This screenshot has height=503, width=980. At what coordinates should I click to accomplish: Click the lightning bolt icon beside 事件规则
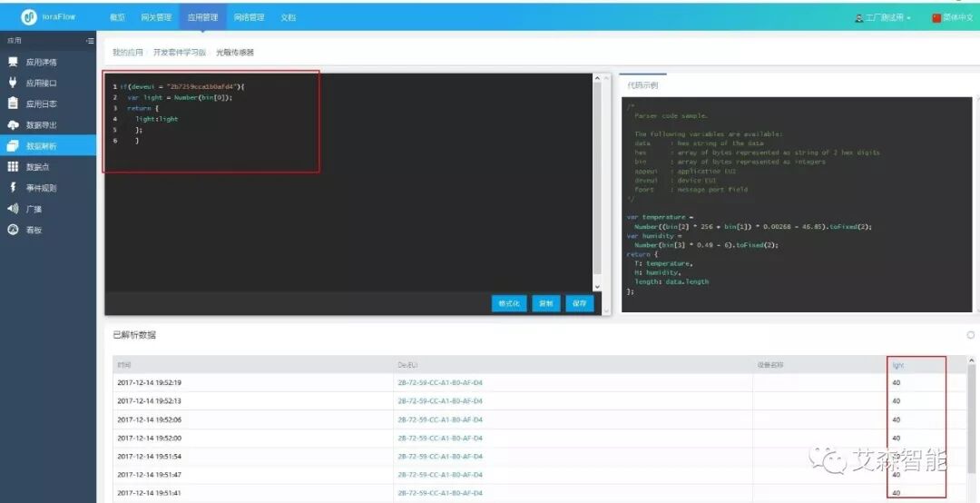point(13,187)
